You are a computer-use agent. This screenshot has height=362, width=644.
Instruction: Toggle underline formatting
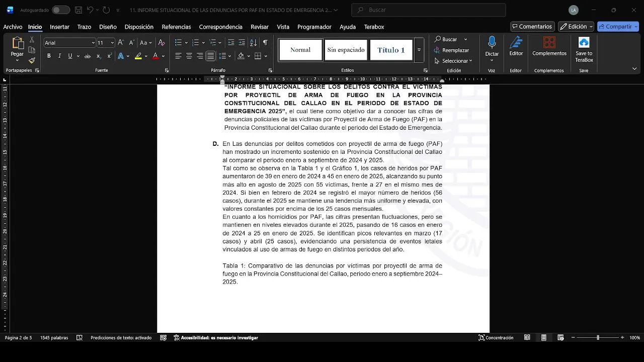pos(70,56)
